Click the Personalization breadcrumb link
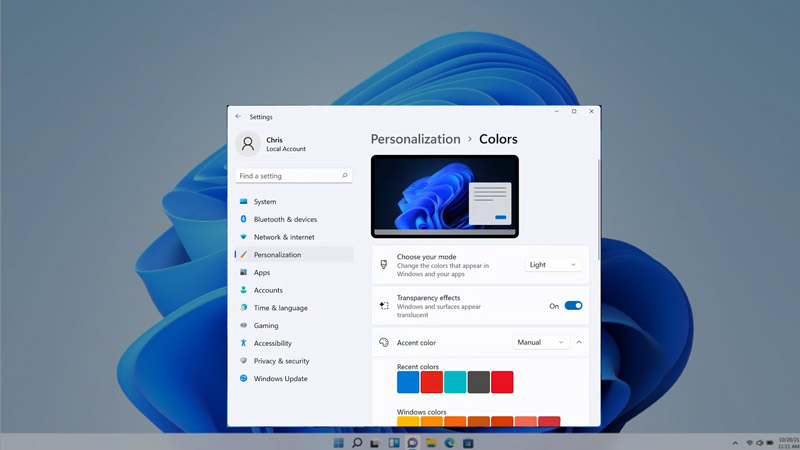Viewport: 800px width, 450px height. tap(415, 139)
